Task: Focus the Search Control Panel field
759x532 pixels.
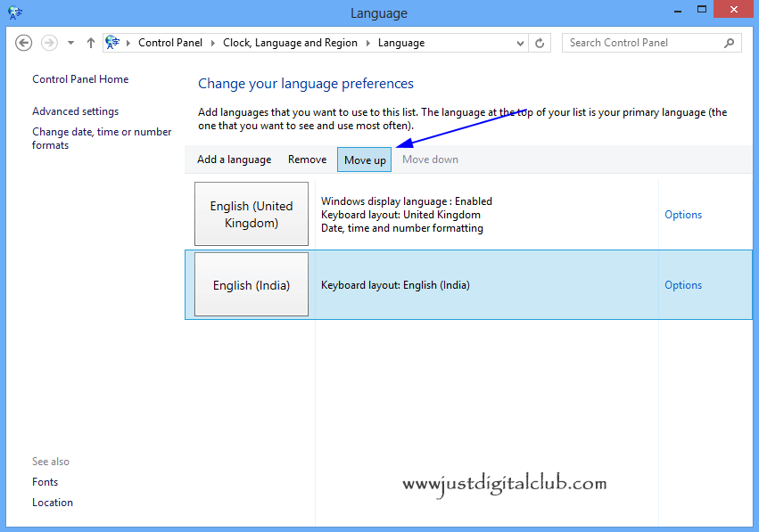Action: click(652, 43)
